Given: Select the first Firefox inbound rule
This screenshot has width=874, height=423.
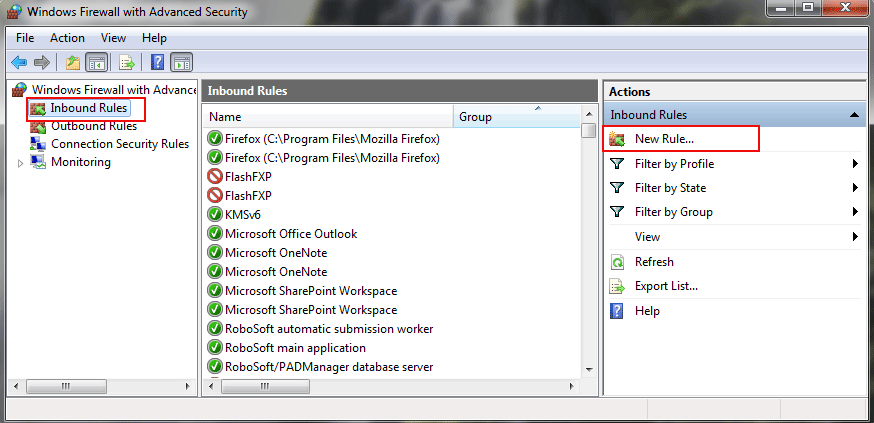Looking at the screenshot, I should (332, 139).
